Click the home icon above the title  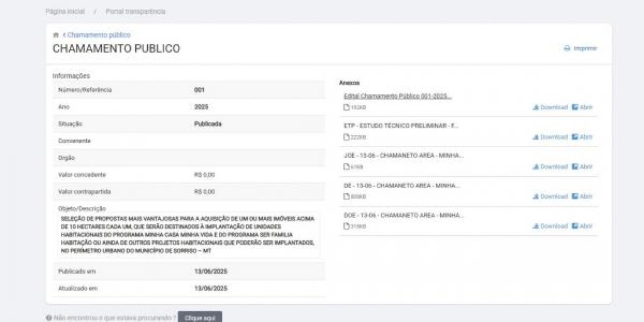point(56,35)
